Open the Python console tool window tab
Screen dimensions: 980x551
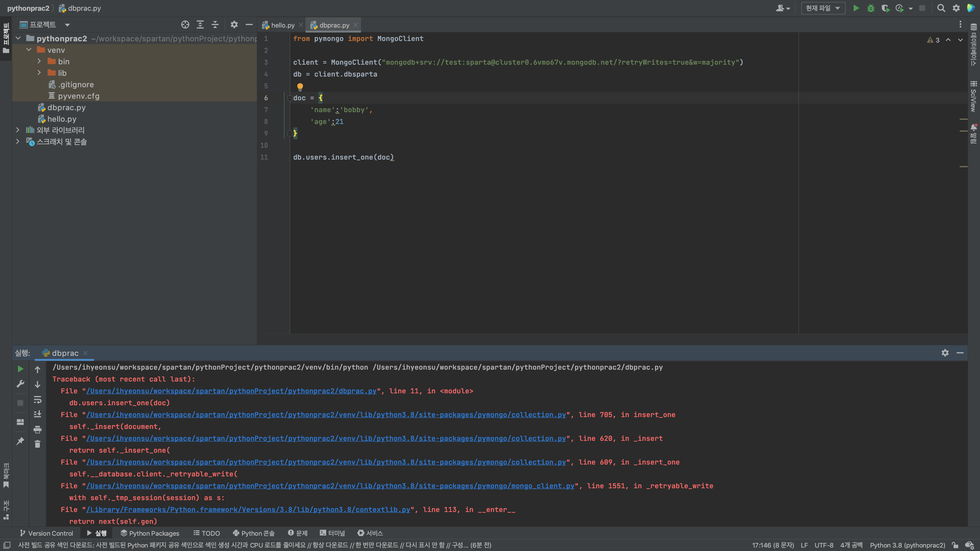[254, 533]
